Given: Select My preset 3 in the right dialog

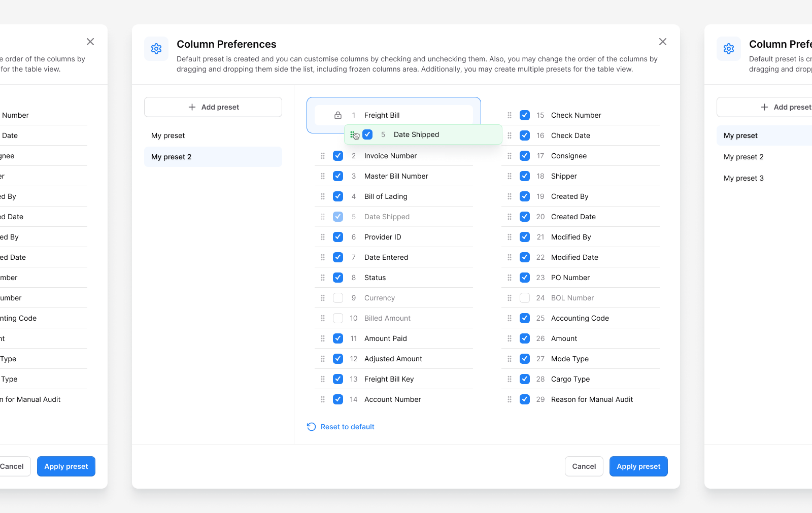Looking at the screenshot, I should tap(744, 178).
